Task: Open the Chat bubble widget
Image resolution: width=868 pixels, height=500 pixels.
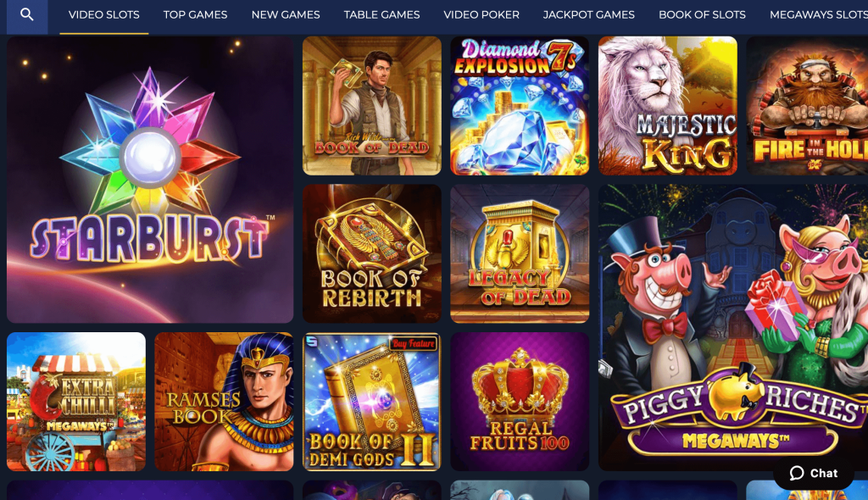Action: [x=813, y=474]
